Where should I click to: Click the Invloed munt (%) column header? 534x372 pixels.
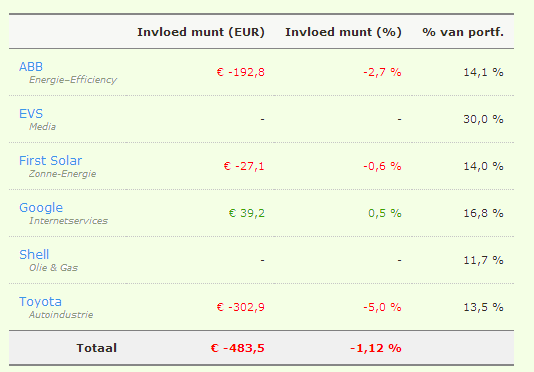point(343,32)
